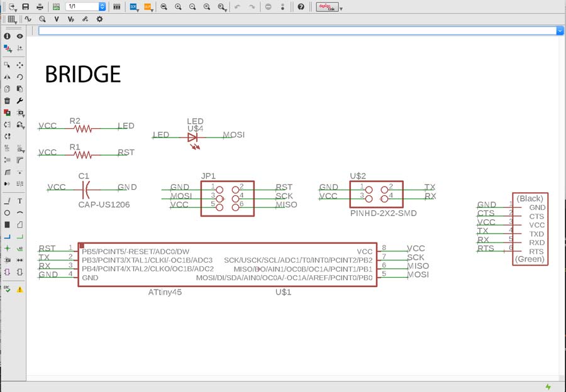Select the Move tool with four arrows
566x392 pixels.
pos(20,65)
